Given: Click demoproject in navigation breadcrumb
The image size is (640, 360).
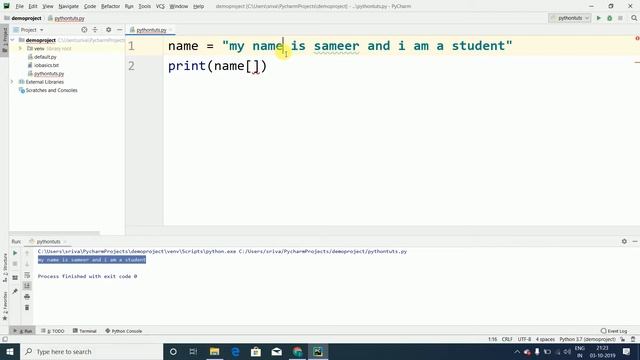Looking at the screenshot, I should tap(23, 18).
